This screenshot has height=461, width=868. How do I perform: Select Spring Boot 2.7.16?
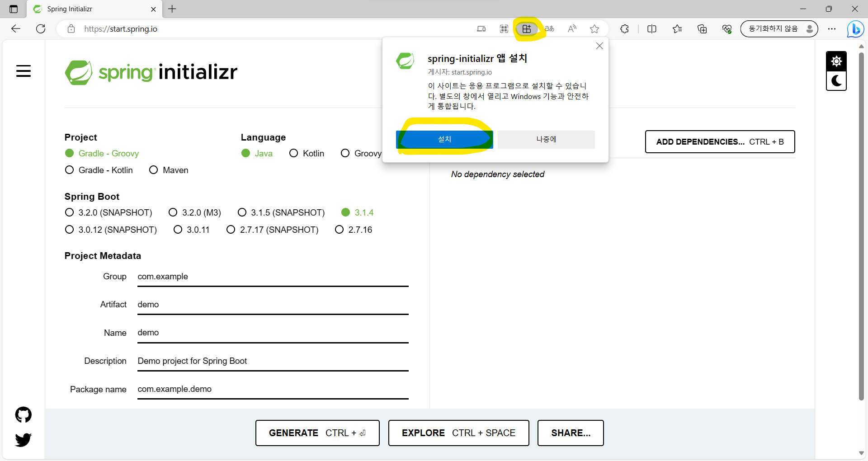(x=354, y=230)
